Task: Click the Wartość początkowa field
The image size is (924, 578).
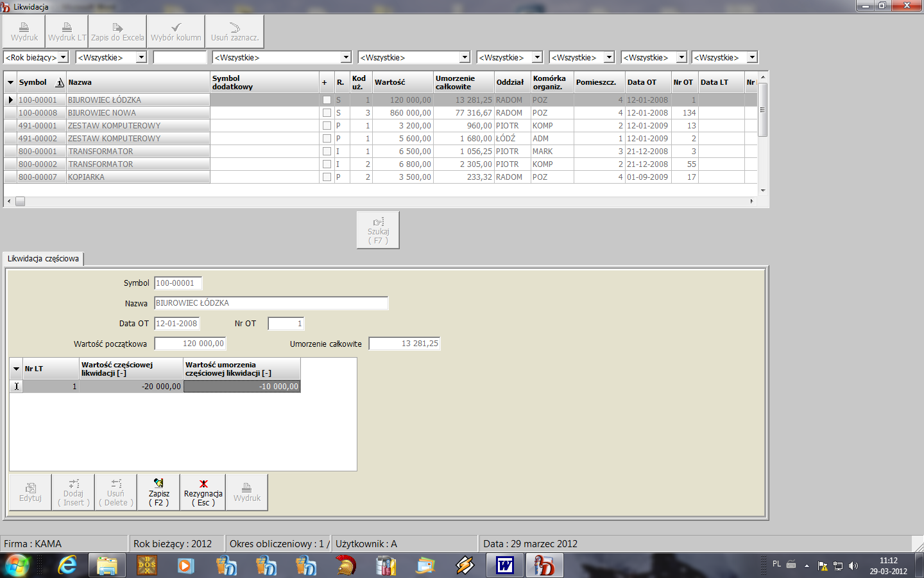Action: tap(190, 344)
